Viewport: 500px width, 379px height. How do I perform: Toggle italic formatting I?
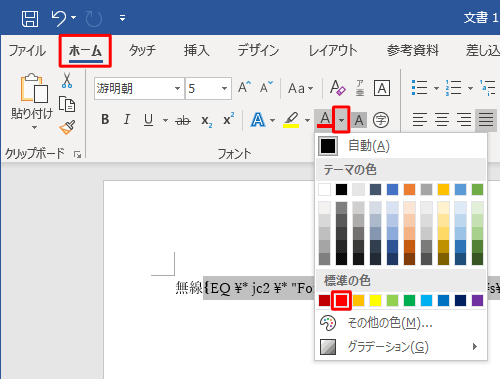tap(127, 119)
